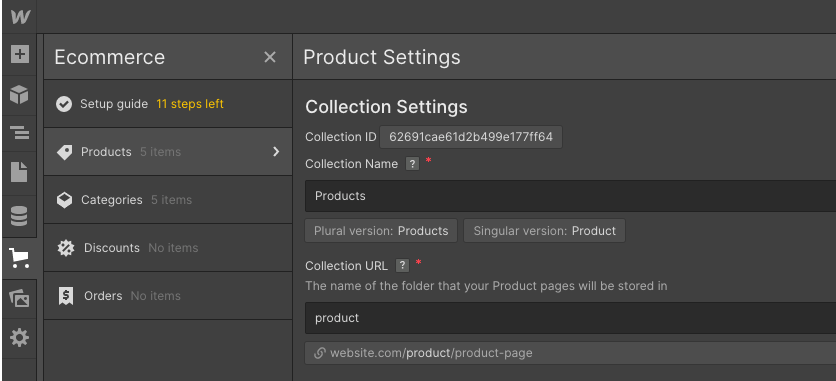Select the Ecommerce cart icon
The image size is (836, 381).
click(19, 258)
